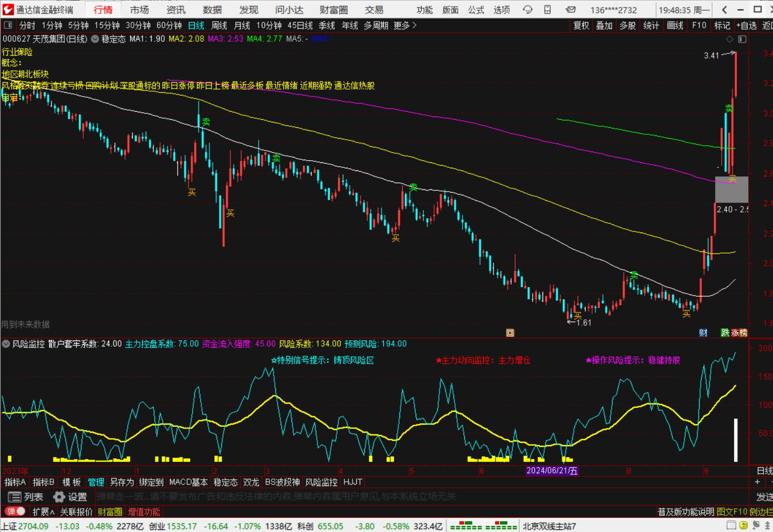This screenshot has width=773, height=532.
Task: Open the 日线 period selector at chart corner
Action: pyautogui.click(x=764, y=470)
